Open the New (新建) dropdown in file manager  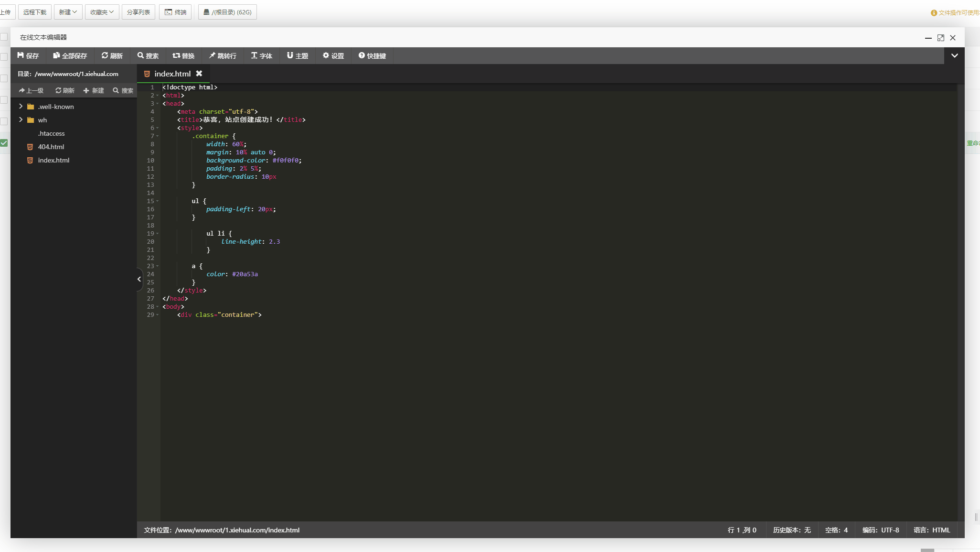(x=68, y=12)
